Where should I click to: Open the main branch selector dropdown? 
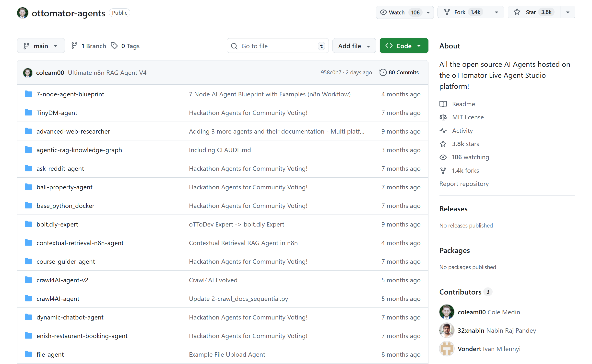point(41,46)
